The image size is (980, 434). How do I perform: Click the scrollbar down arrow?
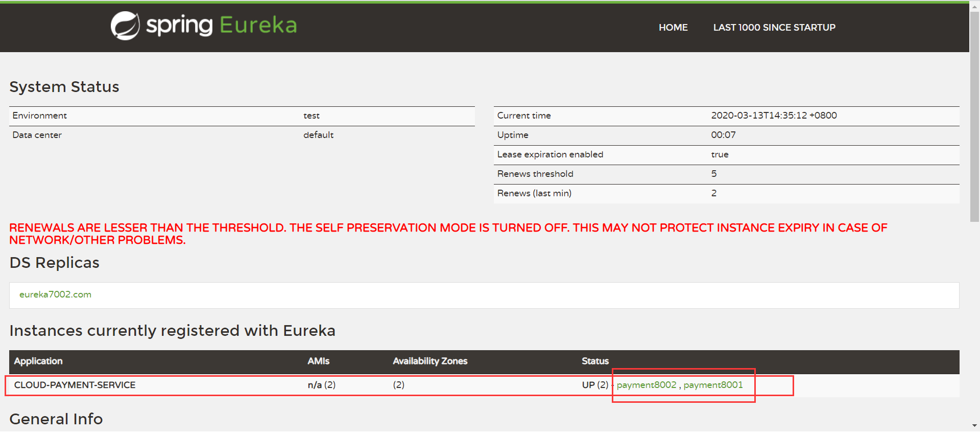pos(974,425)
